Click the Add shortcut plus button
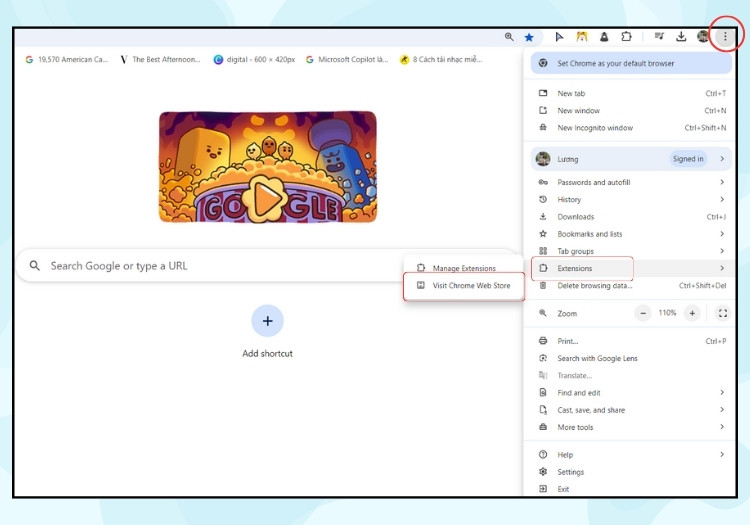The image size is (750, 525). [267, 321]
